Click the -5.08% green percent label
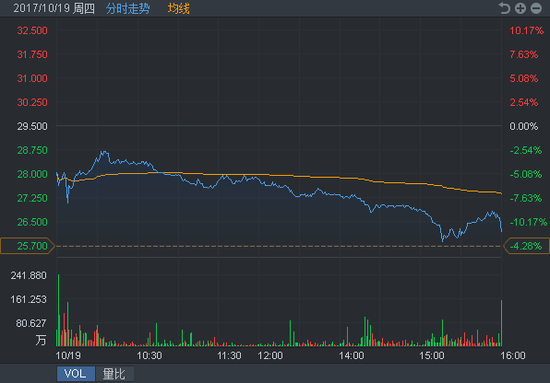Viewport: 550px width, 383px height. [x=526, y=174]
